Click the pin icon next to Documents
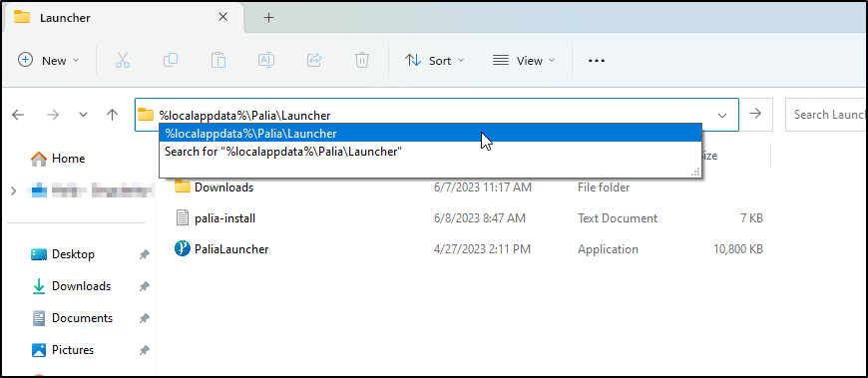 (144, 318)
